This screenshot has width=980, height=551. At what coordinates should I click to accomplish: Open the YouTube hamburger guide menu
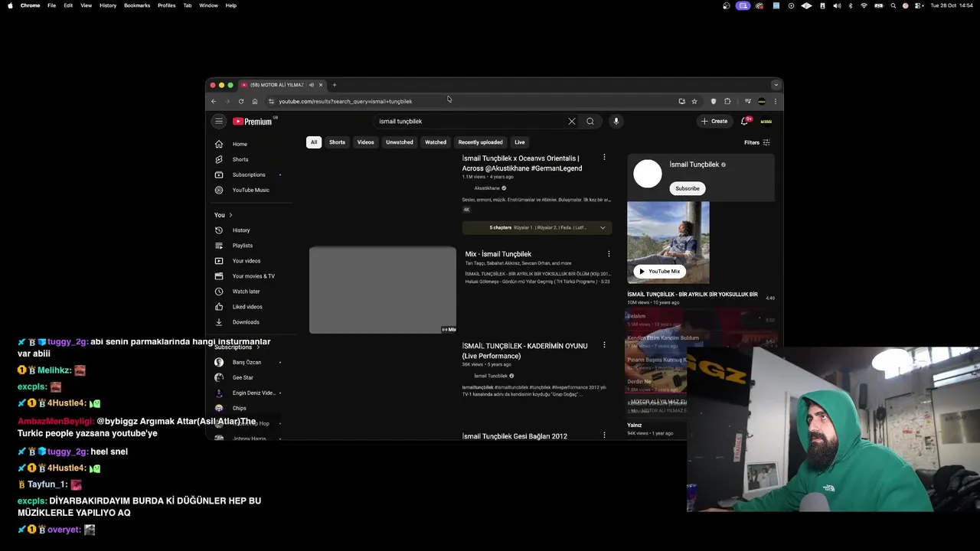click(x=219, y=121)
